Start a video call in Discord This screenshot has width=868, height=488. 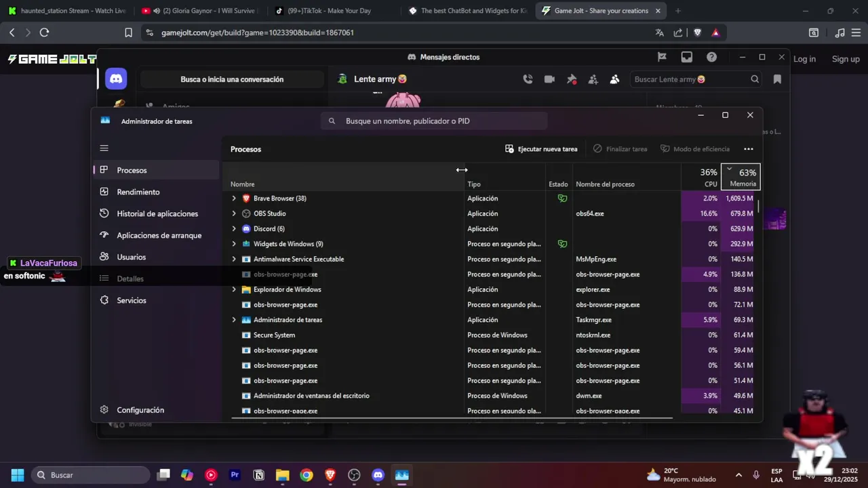[549, 79]
